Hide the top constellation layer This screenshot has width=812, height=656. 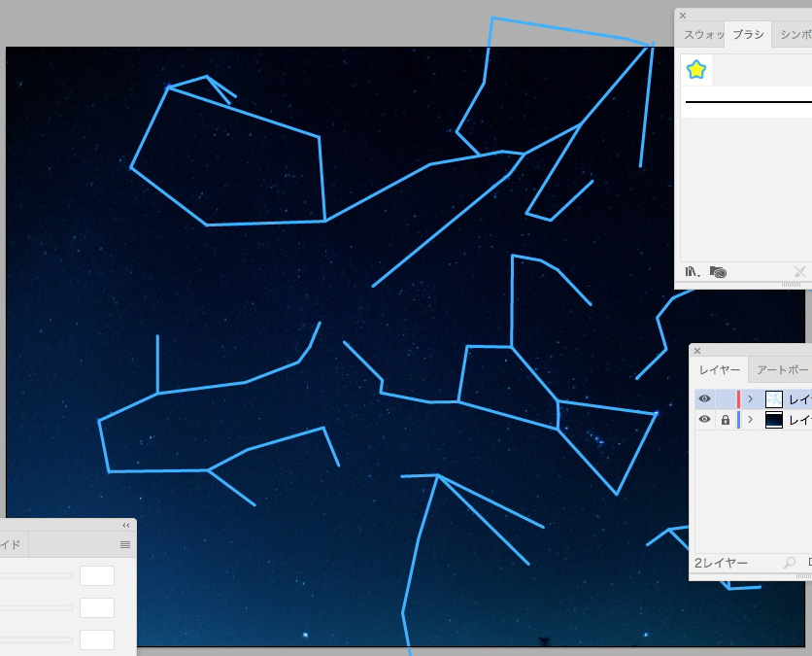(705, 398)
